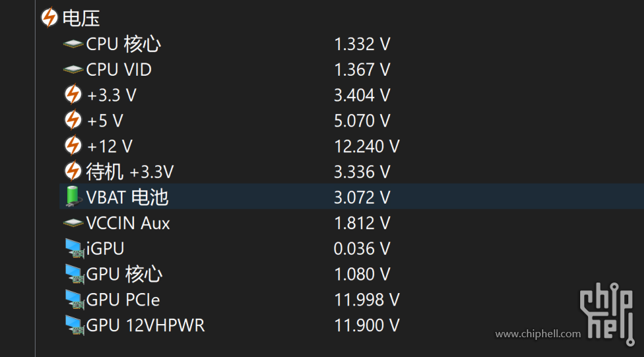Click the 3.072 V battery value
The image size is (644, 357).
pyautogui.click(x=362, y=198)
